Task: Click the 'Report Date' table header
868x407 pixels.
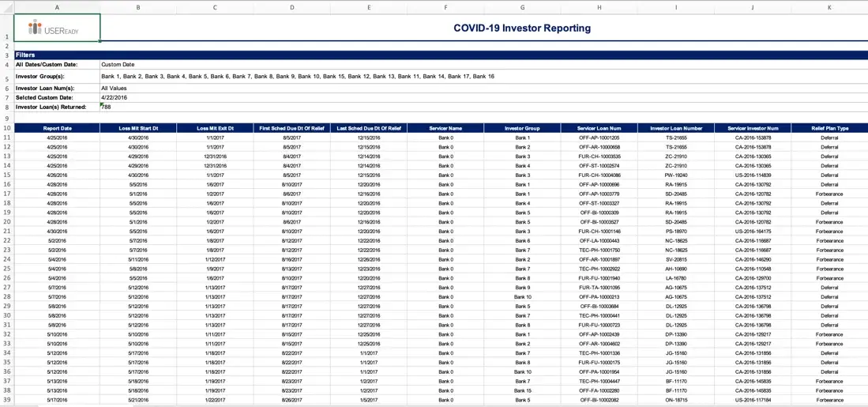Action: pos(57,129)
